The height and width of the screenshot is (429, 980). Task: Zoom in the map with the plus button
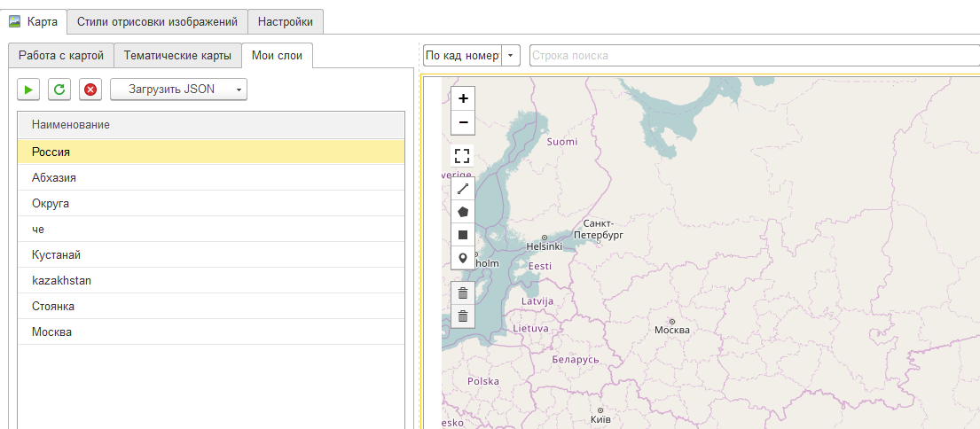tap(463, 98)
